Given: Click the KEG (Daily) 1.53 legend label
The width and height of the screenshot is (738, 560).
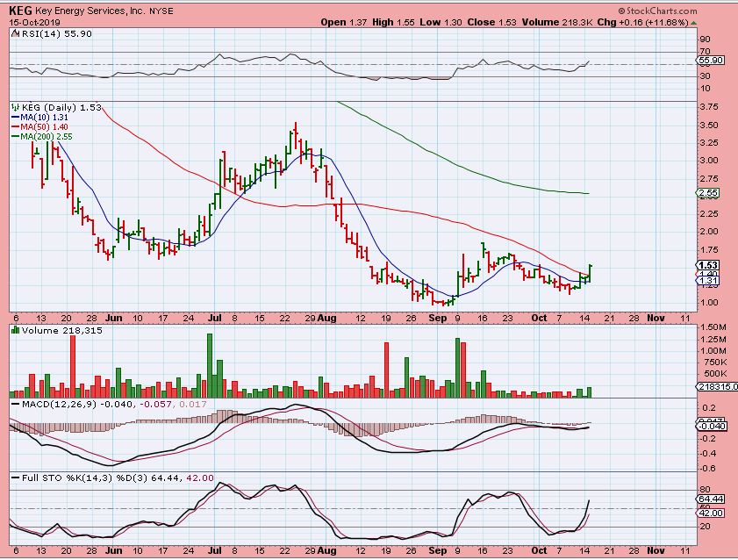Looking at the screenshot, I should coord(61,107).
